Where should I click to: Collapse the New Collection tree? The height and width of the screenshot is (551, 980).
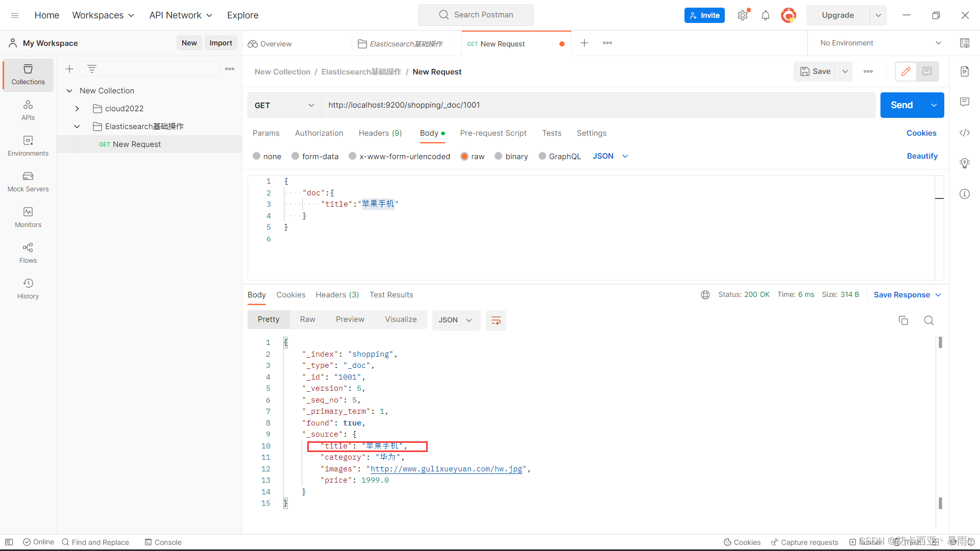click(69, 91)
